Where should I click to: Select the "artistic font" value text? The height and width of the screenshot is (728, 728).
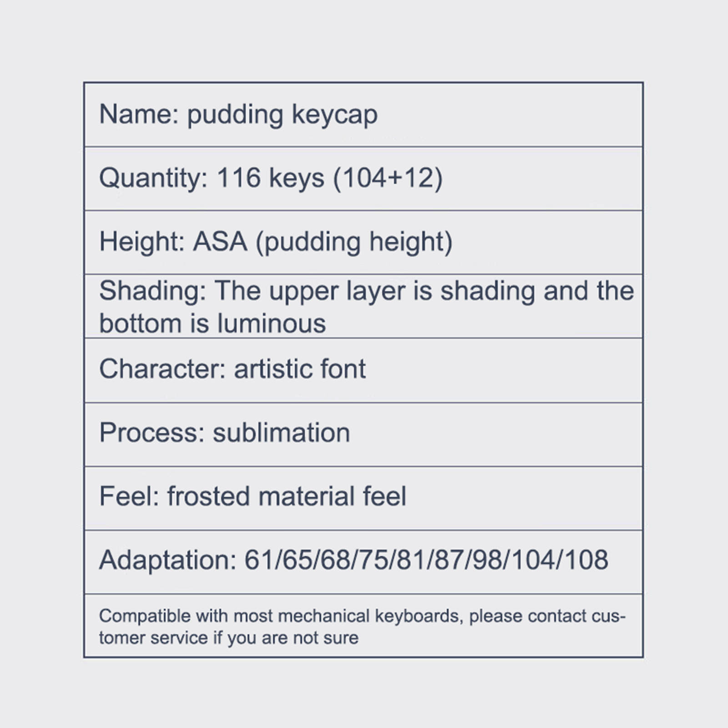[299, 369]
